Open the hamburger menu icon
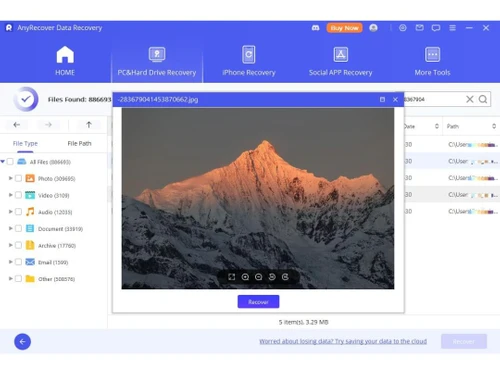The image size is (500, 375). click(x=452, y=28)
